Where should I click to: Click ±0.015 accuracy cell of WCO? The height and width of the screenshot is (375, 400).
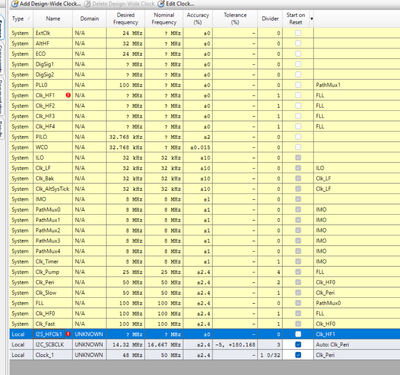200,147
